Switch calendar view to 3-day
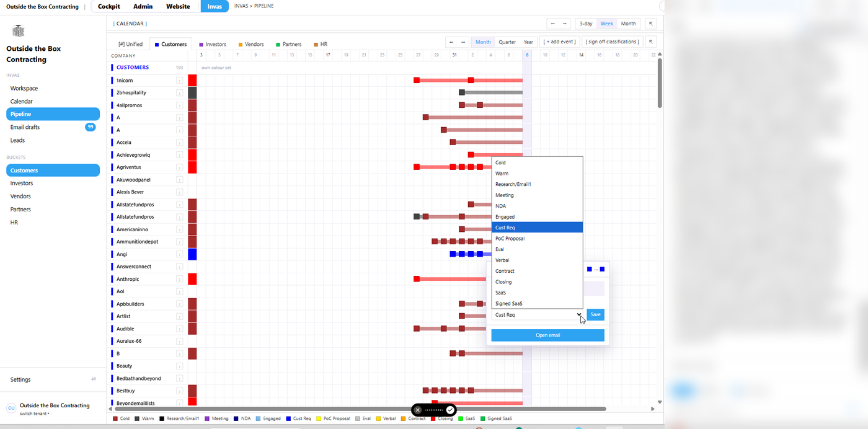The image size is (868, 429). pos(586,24)
